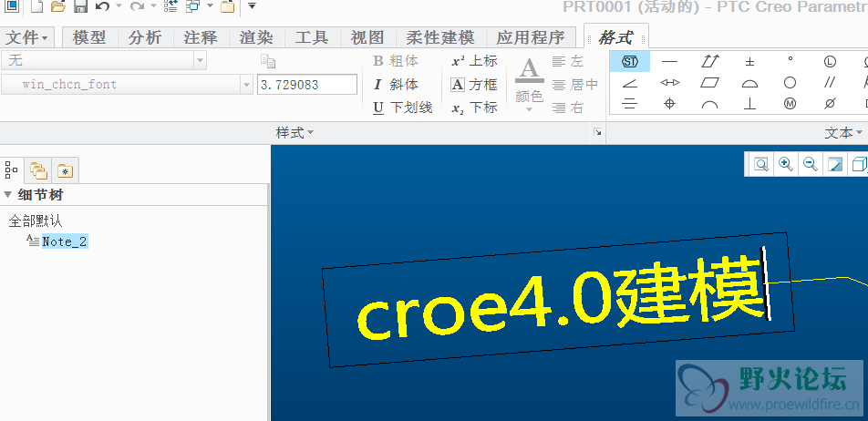
Task: Click the copy style icon beside font box
Action: [268, 61]
